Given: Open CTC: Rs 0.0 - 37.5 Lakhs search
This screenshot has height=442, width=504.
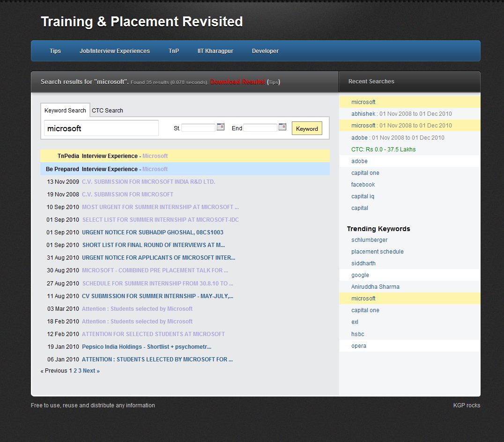Looking at the screenshot, I should coord(383,149).
